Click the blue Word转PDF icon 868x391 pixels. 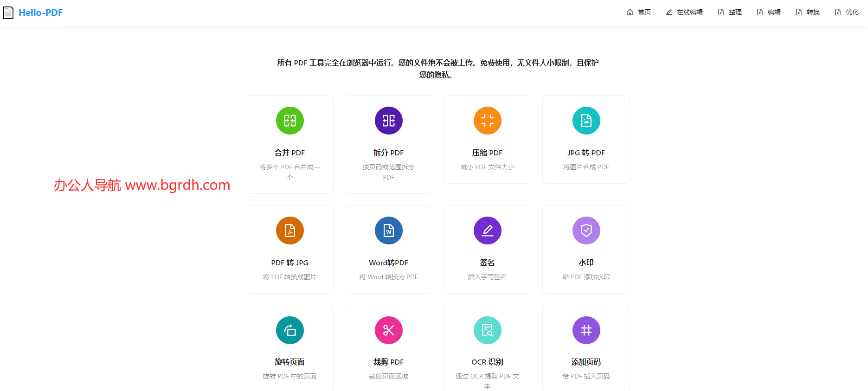[x=388, y=231]
